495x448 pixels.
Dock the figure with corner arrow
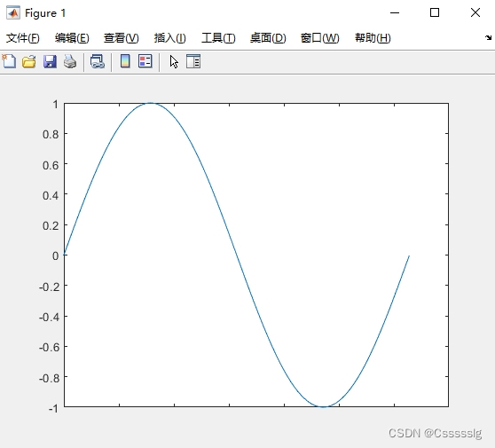(x=489, y=37)
